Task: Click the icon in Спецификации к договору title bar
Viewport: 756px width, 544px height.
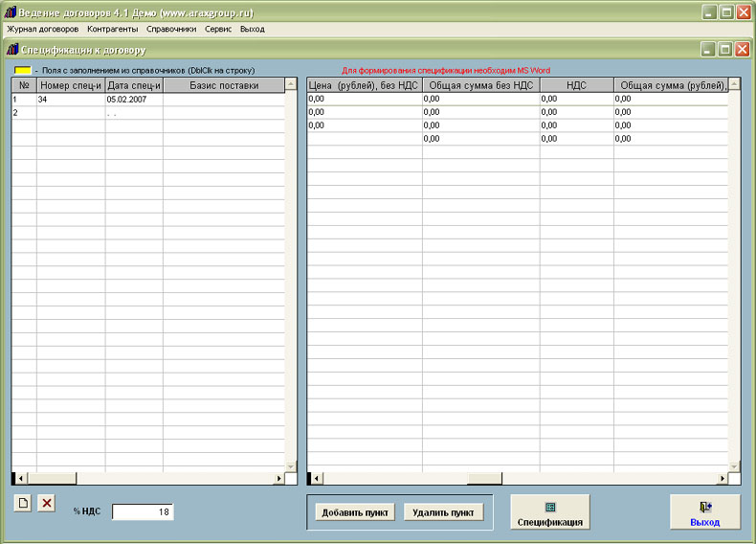Action: [12, 49]
